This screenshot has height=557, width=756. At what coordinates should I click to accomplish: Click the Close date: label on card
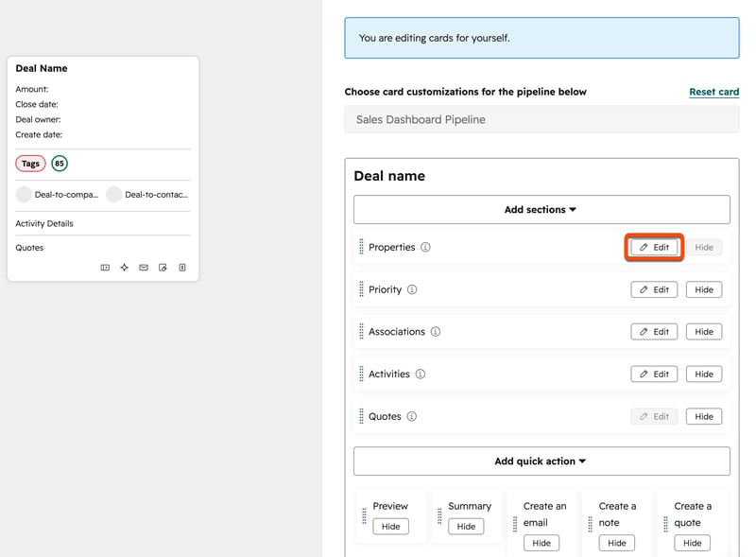click(x=37, y=104)
